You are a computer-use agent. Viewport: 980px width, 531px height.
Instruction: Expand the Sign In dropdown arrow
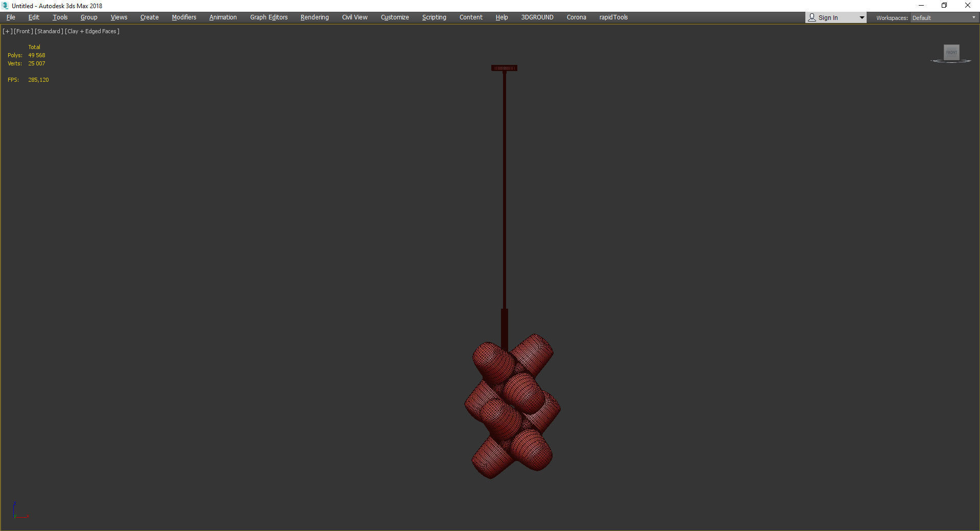(x=862, y=18)
